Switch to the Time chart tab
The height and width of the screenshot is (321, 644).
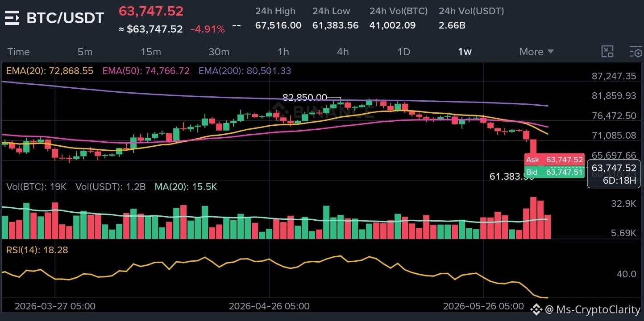(x=19, y=52)
